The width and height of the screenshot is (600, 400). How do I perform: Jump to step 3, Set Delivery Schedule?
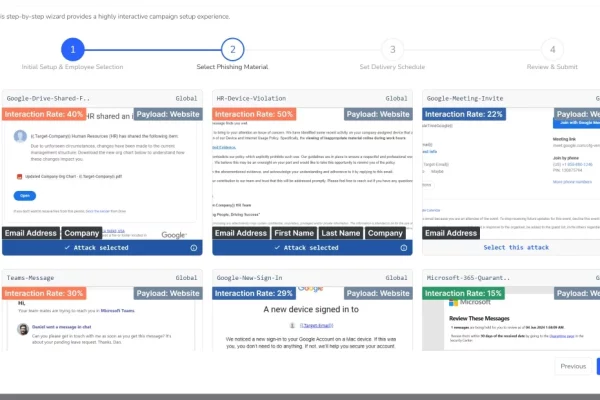point(392,49)
